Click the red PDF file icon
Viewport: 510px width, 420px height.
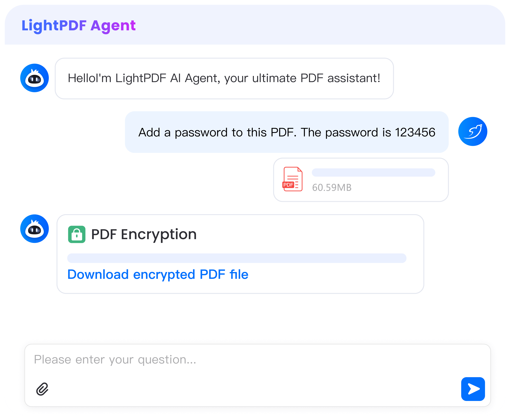[292, 179]
